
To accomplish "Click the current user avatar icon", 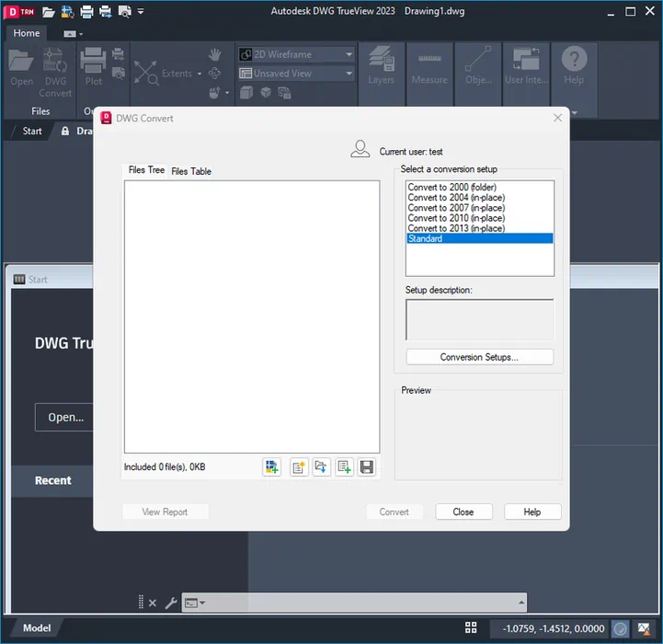I will 360,149.
